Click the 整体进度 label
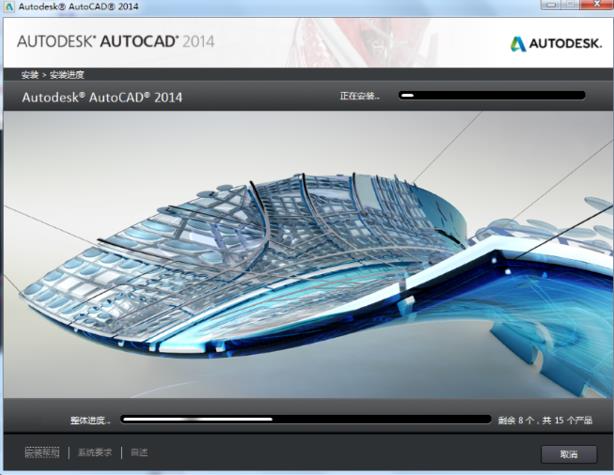 coord(90,420)
